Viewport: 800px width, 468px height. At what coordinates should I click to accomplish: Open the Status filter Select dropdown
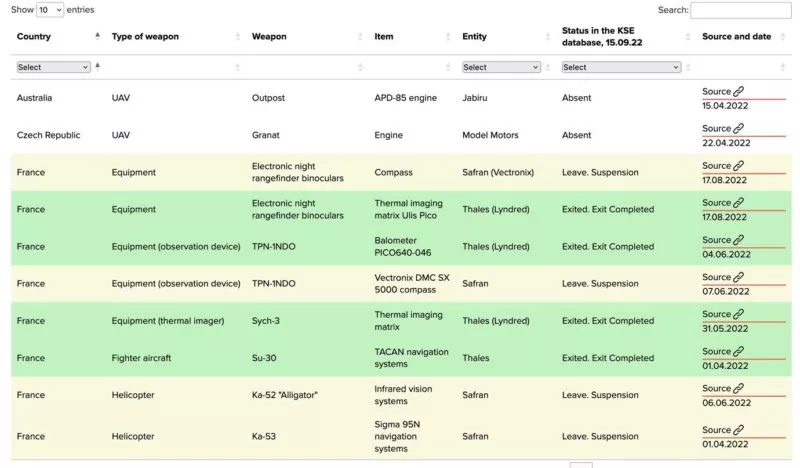tap(621, 67)
